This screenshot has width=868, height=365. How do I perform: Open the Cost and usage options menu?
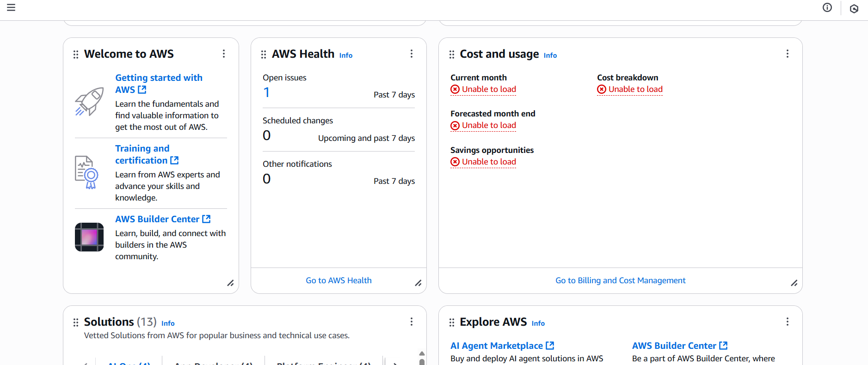pos(788,54)
